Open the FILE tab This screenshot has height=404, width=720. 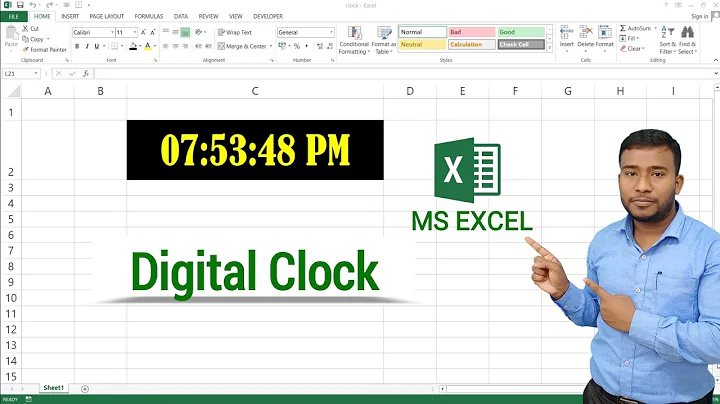pyautogui.click(x=14, y=17)
